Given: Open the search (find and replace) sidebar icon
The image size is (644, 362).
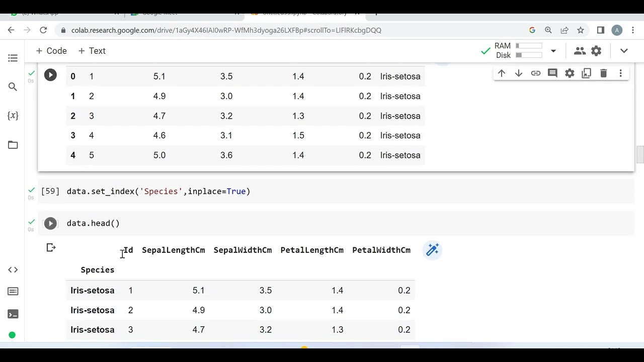Looking at the screenshot, I should click(x=13, y=87).
